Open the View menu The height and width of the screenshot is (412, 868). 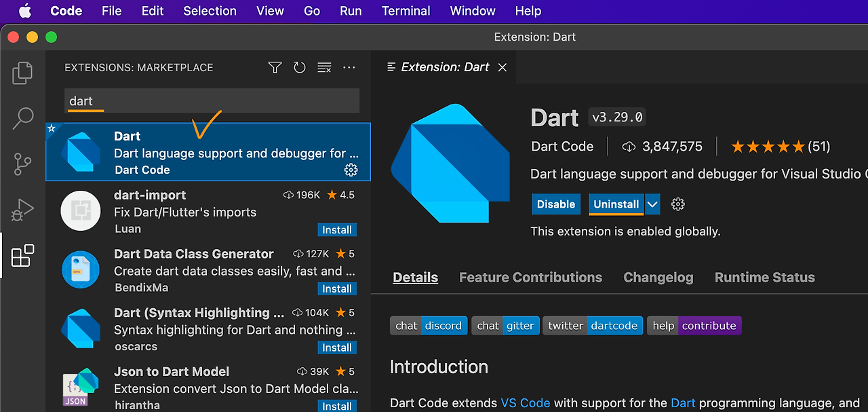(x=270, y=11)
